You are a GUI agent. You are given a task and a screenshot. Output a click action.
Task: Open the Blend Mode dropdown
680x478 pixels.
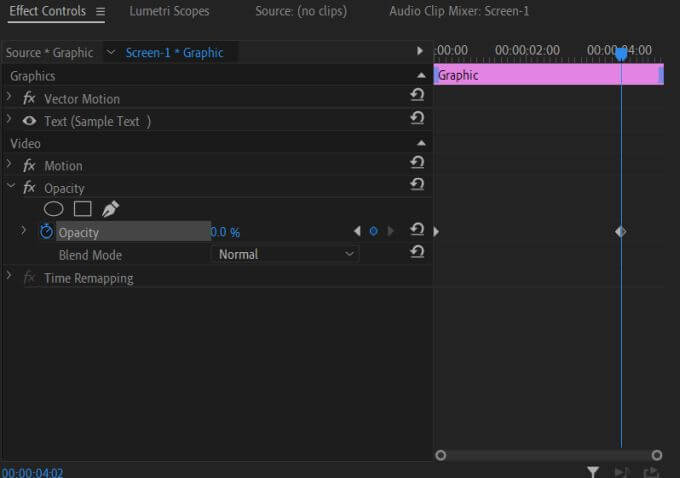[286, 254]
